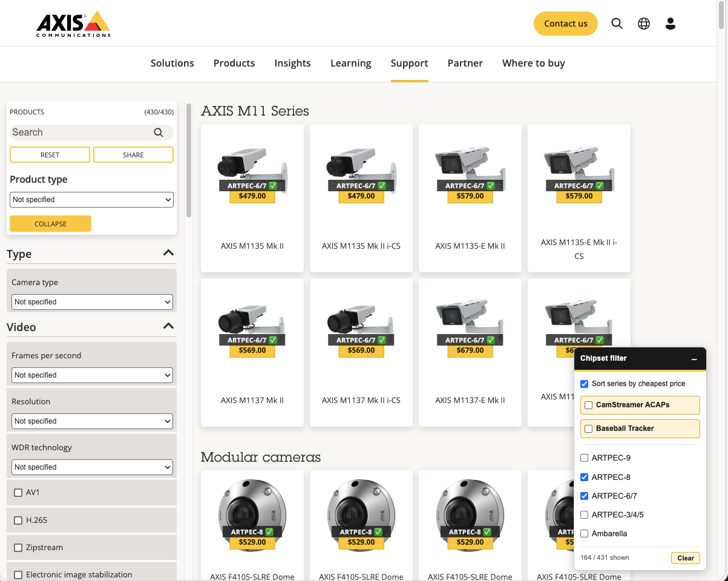Open the AXIS M1135 Mk II product card
This screenshot has height=581, width=728.
(252, 199)
